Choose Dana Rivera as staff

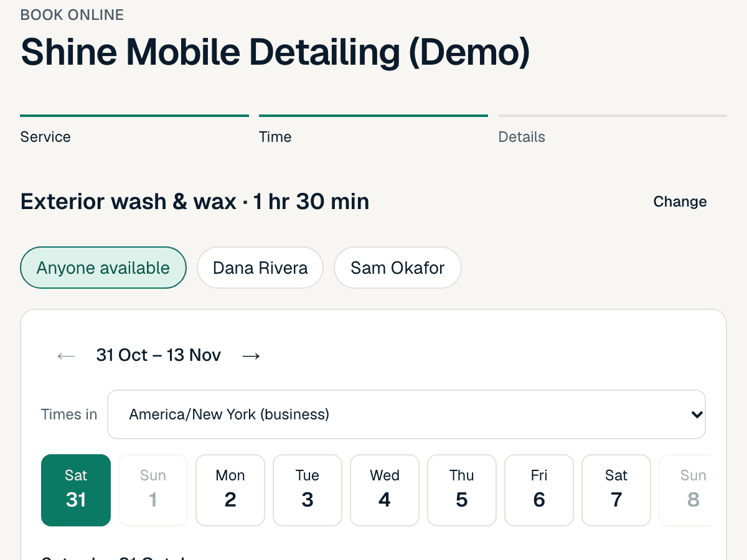click(x=260, y=268)
